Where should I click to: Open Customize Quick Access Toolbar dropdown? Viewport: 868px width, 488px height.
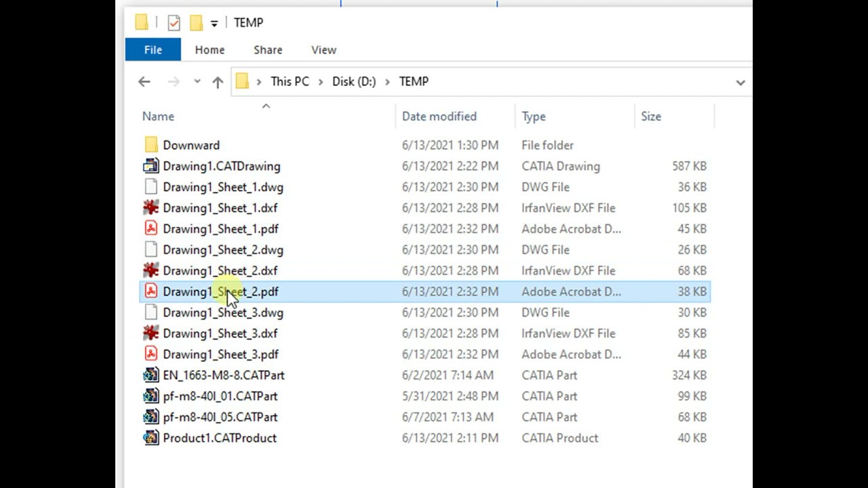pyautogui.click(x=214, y=23)
